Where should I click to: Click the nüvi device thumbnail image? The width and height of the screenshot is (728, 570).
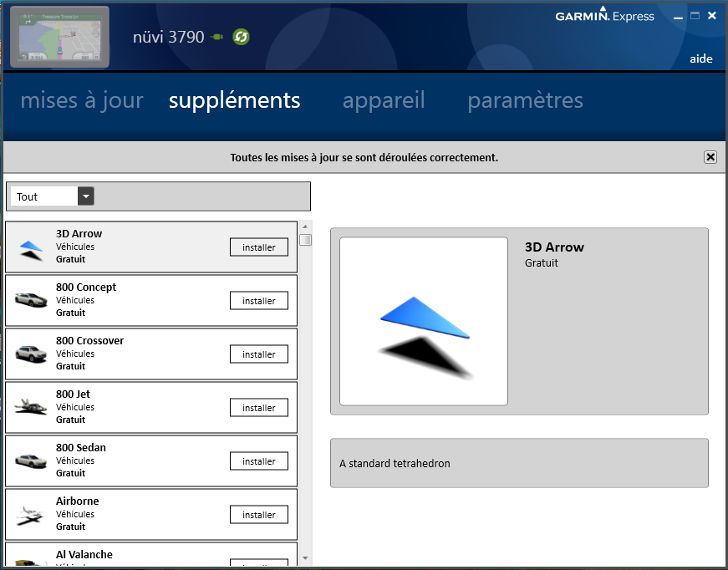coord(59,37)
